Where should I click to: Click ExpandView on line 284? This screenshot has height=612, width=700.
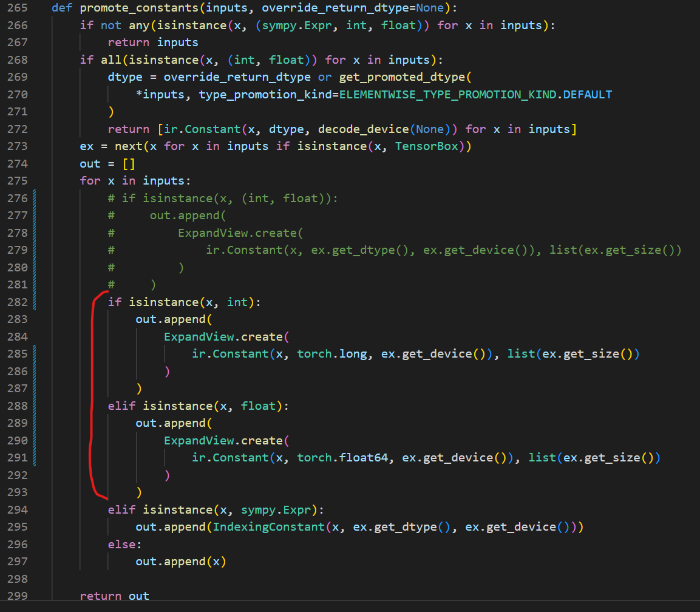199,337
